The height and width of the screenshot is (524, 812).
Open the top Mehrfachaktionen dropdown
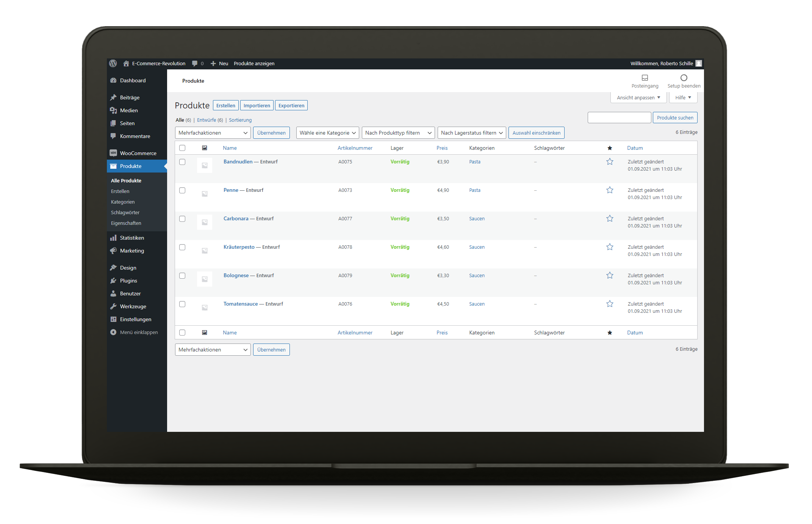[213, 133]
